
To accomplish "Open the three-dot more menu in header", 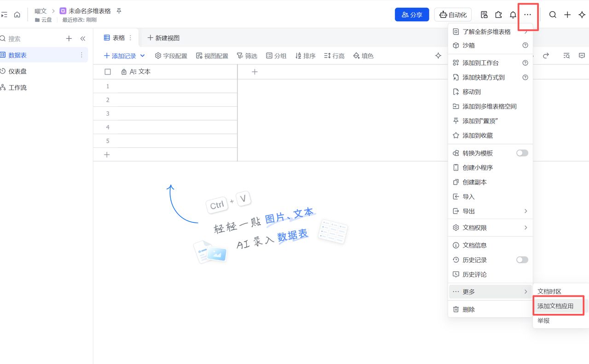I will pos(528,15).
